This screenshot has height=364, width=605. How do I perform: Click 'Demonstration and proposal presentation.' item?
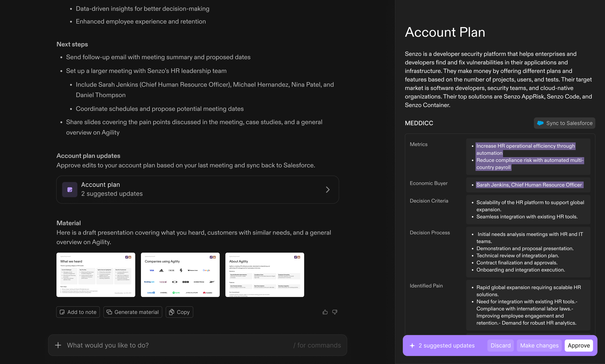[x=525, y=248]
